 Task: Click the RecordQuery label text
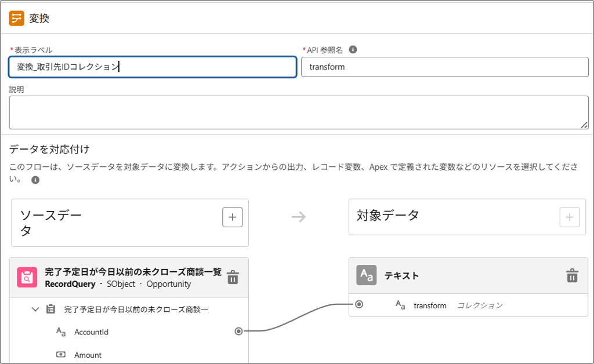pyautogui.click(x=70, y=284)
